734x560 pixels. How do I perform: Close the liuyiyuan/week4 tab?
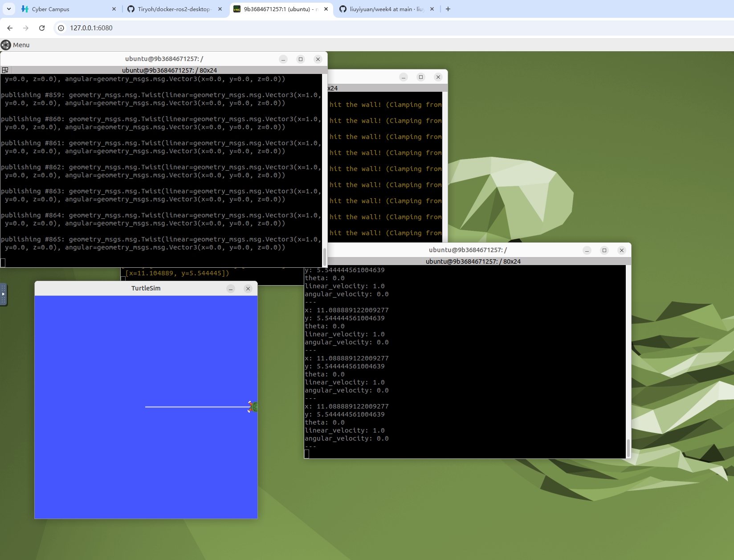pyautogui.click(x=432, y=9)
